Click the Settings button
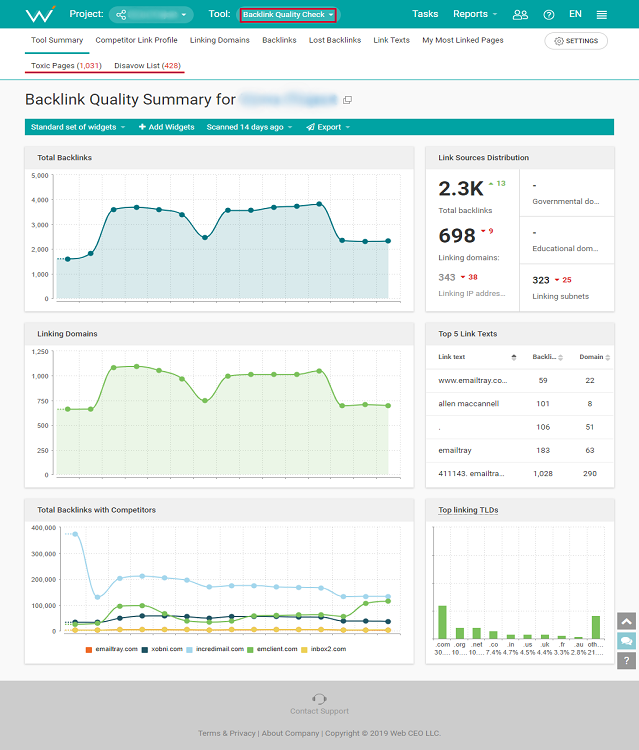The image size is (639, 750). pyautogui.click(x=576, y=41)
